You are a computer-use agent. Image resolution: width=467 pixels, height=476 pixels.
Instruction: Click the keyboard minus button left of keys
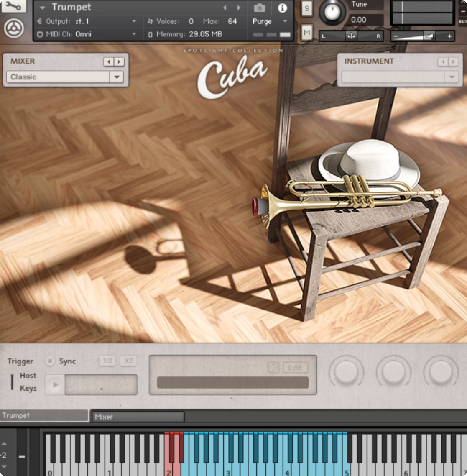pyautogui.click(x=22, y=456)
